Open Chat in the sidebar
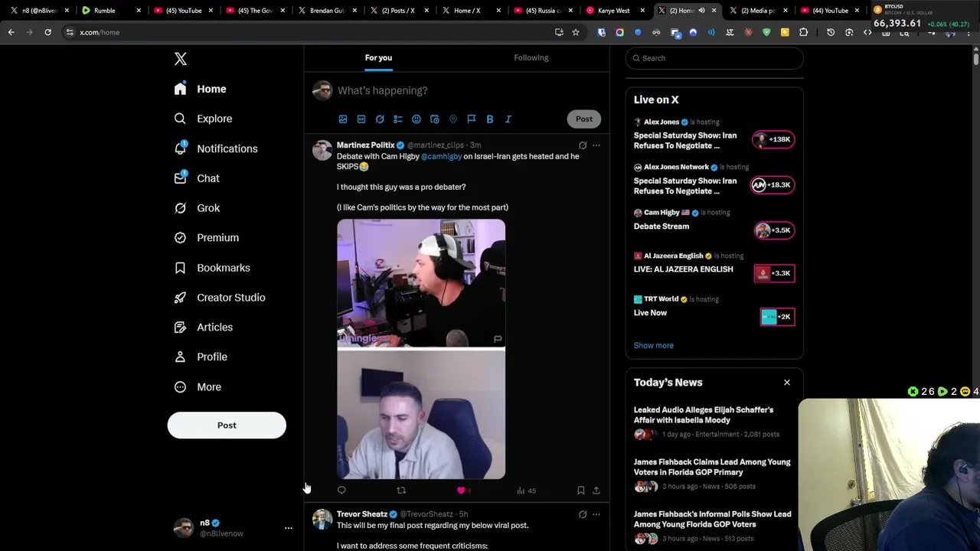The width and height of the screenshot is (980, 551). click(197, 178)
